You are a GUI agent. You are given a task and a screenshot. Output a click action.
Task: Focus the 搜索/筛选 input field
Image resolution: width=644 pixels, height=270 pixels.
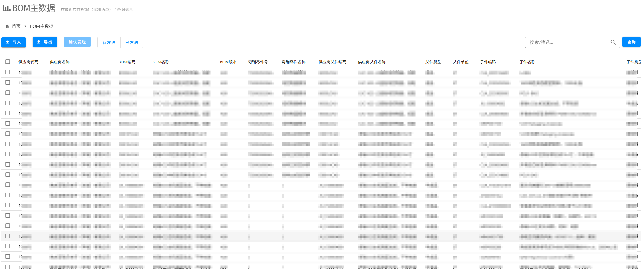567,42
